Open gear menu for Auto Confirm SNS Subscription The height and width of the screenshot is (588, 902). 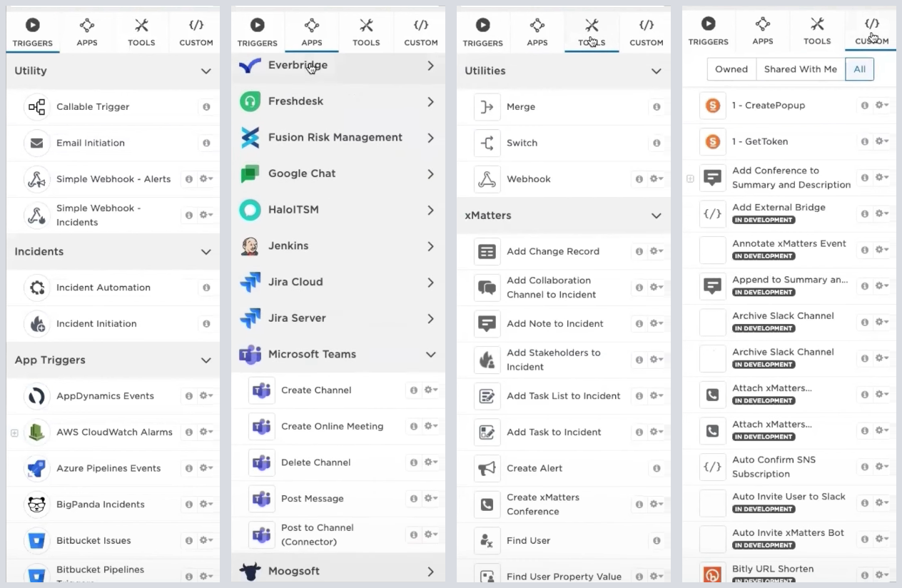(x=882, y=467)
